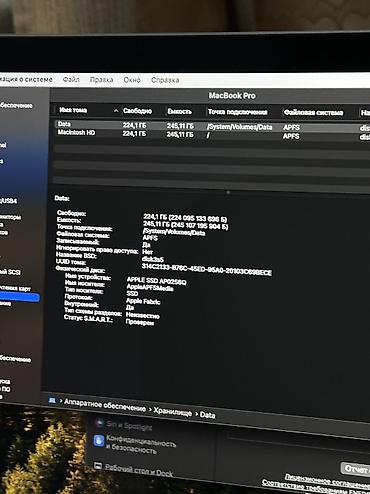Screen dimensions: 370x494
Task: Click the Отчет button in System Settings window
Action: (x=355, y=469)
